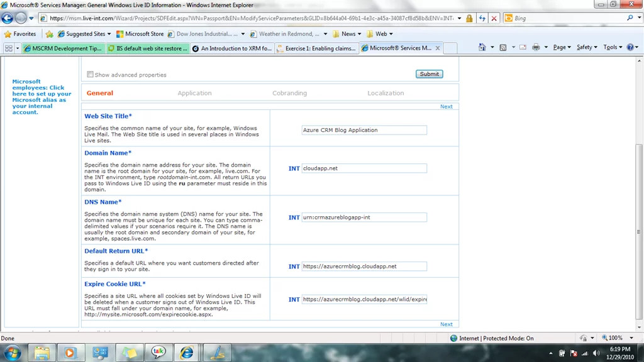Click the volume speaker tray icon

click(596, 353)
